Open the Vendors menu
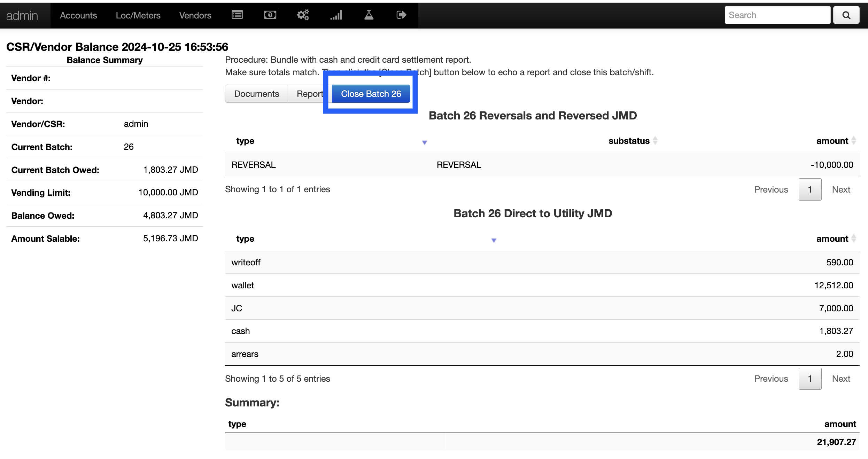This screenshot has height=459, width=868. [195, 15]
